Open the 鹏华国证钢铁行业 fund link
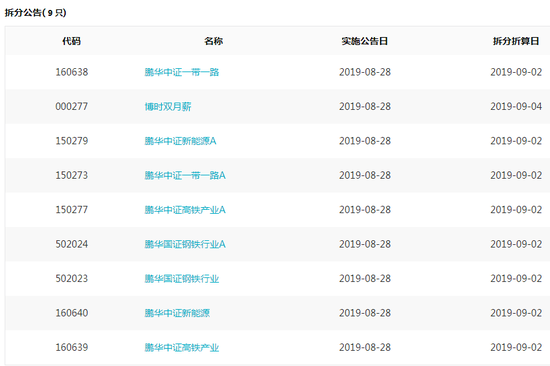The image size is (550, 366). [182, 279]
